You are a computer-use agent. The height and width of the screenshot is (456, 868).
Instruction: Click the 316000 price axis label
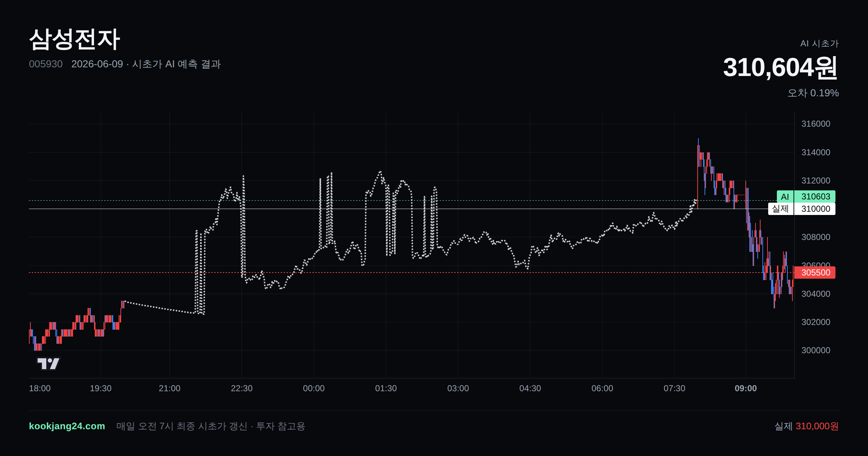coord(816,124)
